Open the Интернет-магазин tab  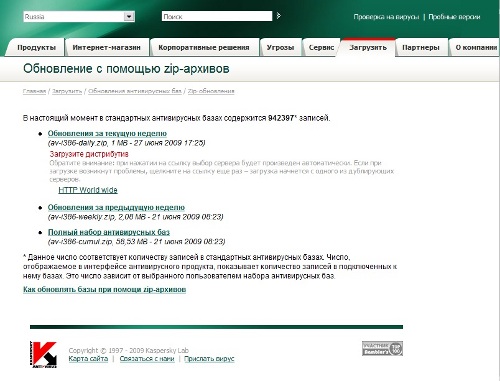pyautogui.click(x=107, y=48)
